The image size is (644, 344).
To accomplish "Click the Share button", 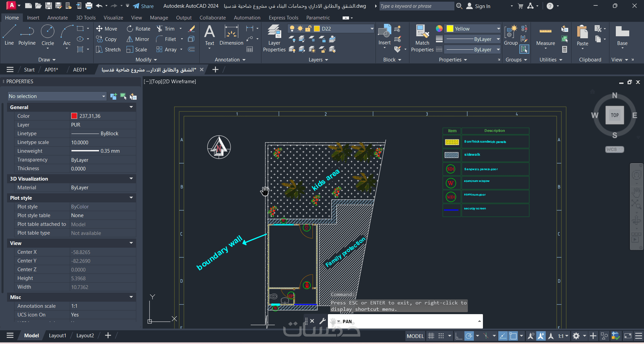I will (x=143, y=6).
